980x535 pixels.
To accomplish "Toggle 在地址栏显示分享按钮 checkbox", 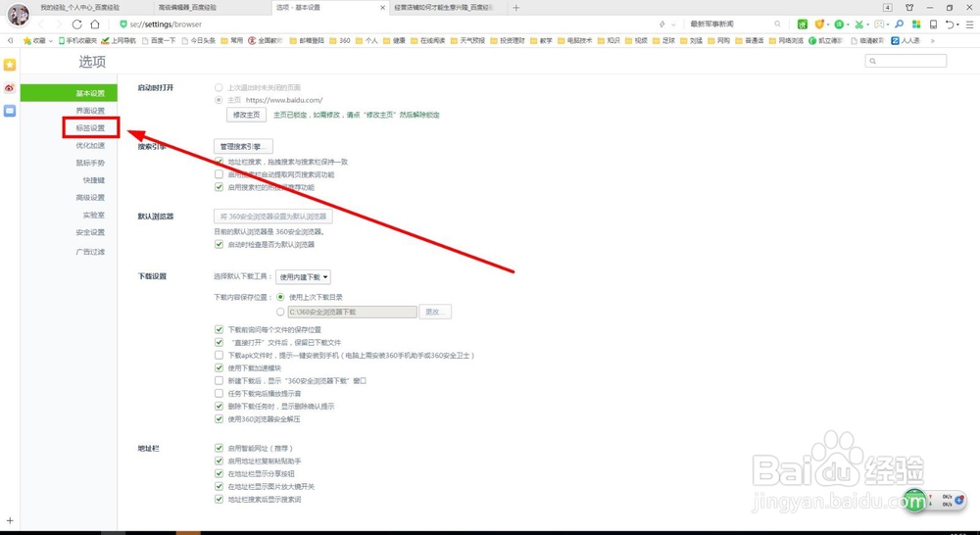I will pos(219,473).
